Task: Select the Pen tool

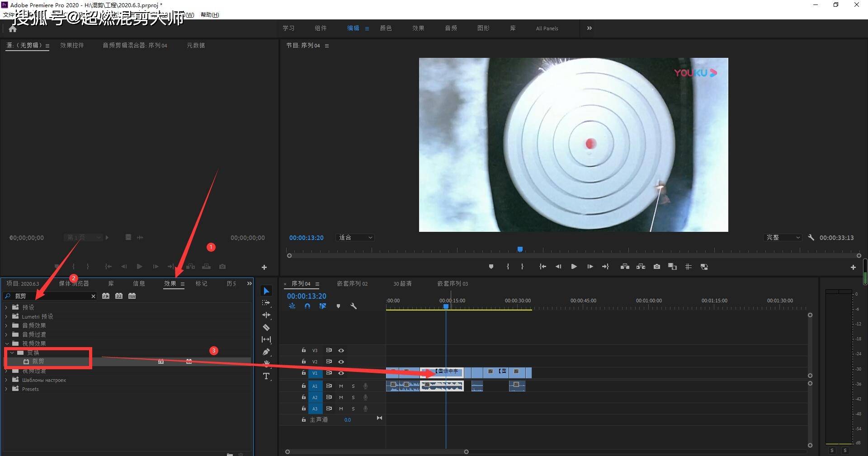Action: tap(266, 352)
